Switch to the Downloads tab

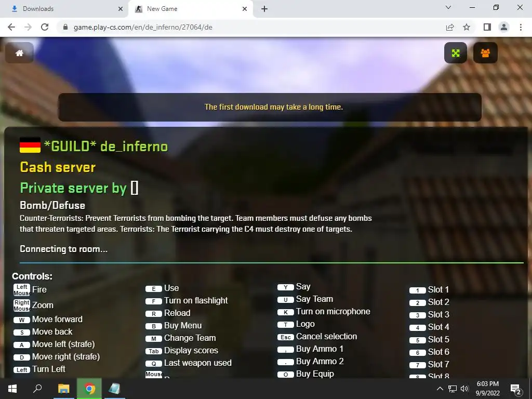click(x=64, y=9)
